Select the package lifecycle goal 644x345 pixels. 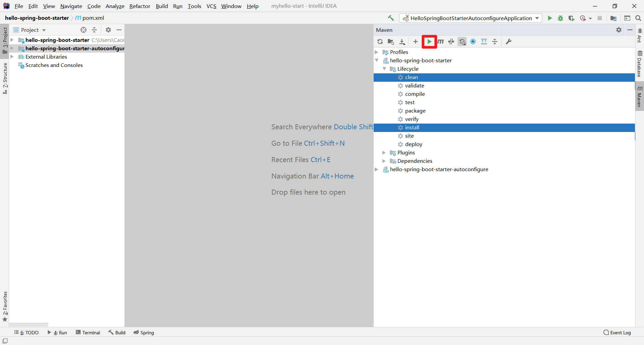(x=504, y=111)
